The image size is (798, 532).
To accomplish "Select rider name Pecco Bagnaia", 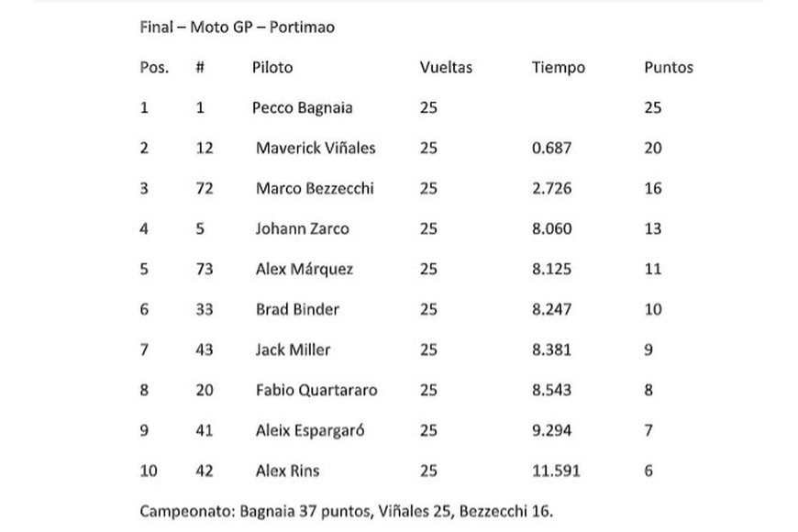I will [x=302, y=107].
